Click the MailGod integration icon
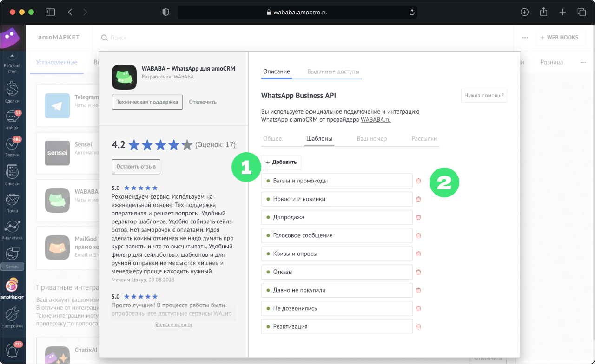The image size is (595, 364). pyautogui.click(x=57, y=247)
